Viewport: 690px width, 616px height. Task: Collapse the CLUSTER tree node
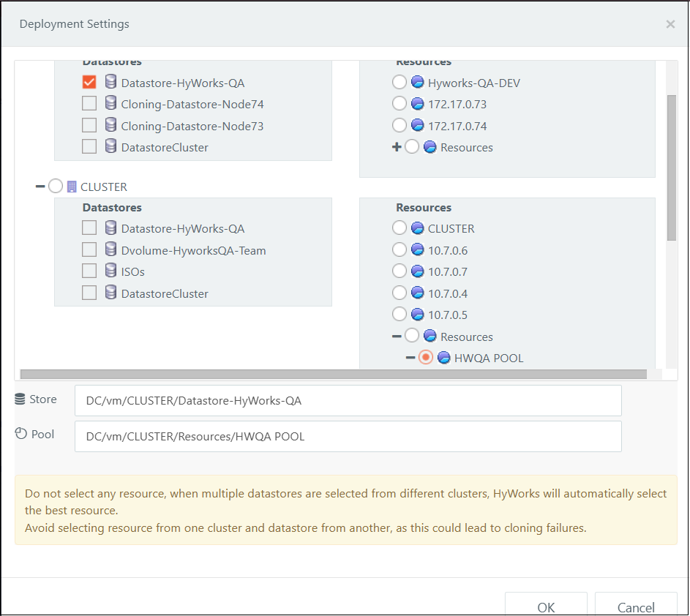(40, 187)
